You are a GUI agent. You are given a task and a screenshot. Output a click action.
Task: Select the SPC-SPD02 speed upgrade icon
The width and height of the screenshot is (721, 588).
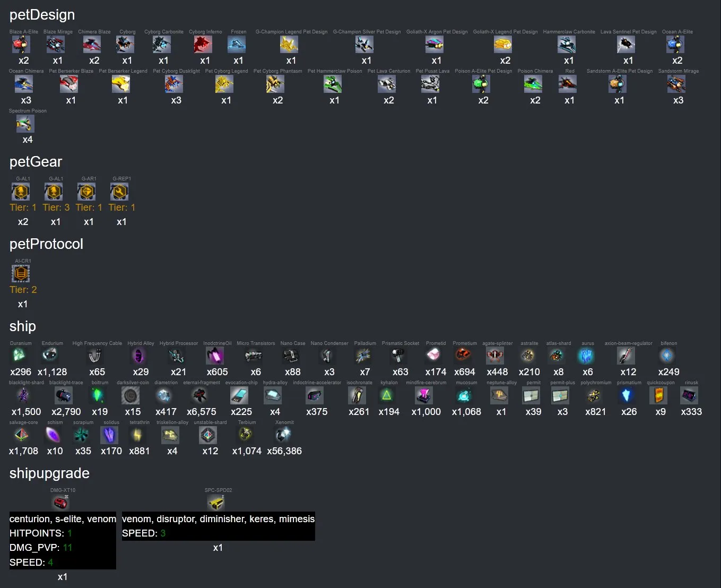click(x=216, y=503)
